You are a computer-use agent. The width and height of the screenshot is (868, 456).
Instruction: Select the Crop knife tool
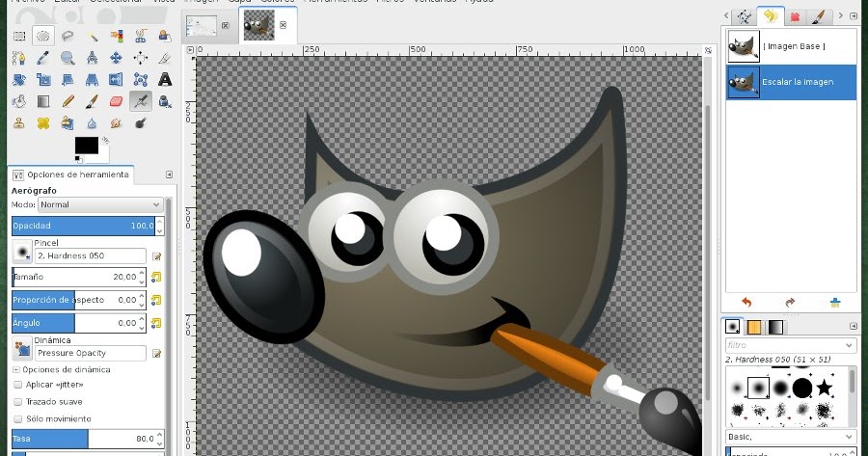165,58
